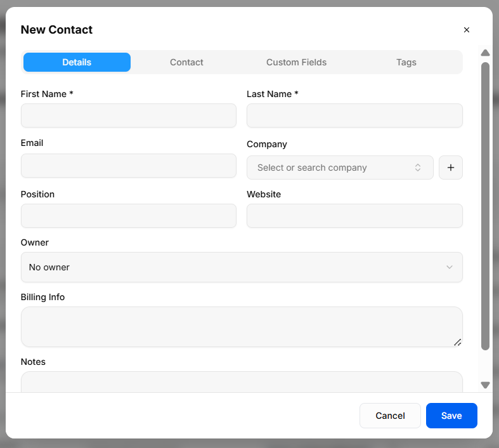Open the Tags tab
This screenshot has width=499, height=448.
(406, 62)
